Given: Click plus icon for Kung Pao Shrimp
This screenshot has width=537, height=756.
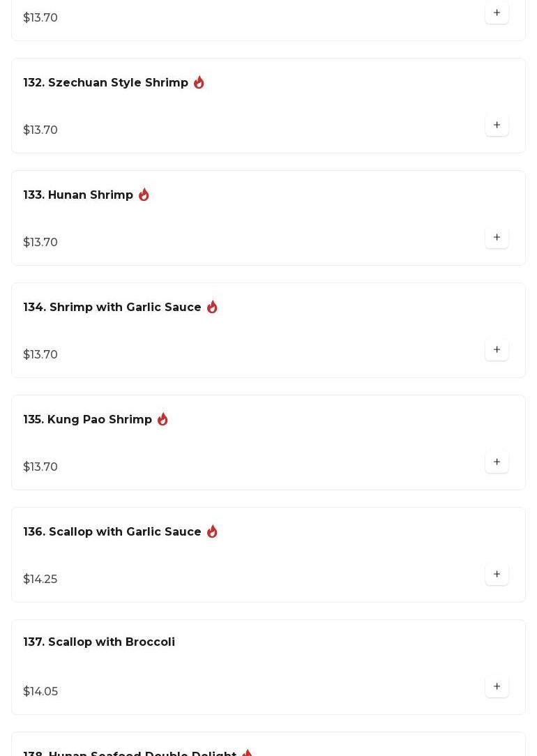Looking at the screenshot, I should [x=497, y=462].
